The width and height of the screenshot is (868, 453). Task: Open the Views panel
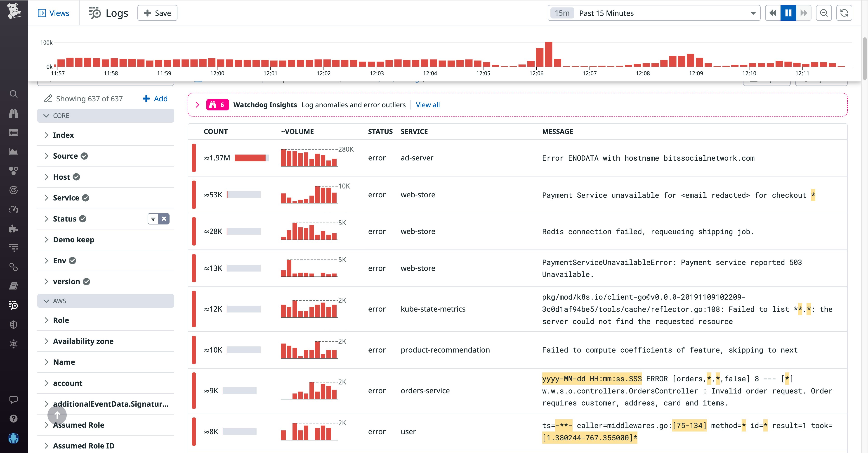(x=54, y=13)
